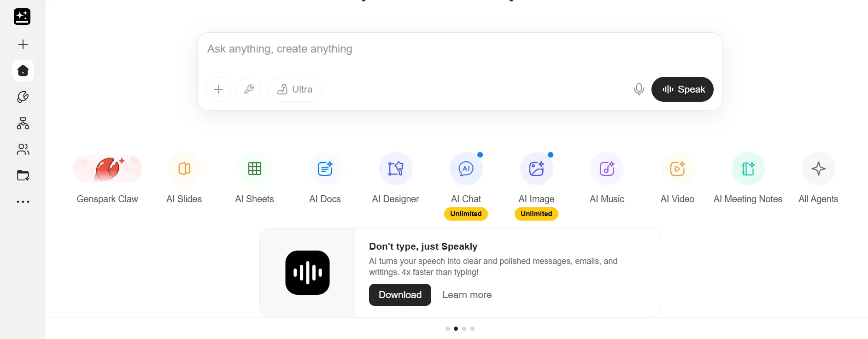Add an attachment with the prompt box plus button

[x=218, y=89]
